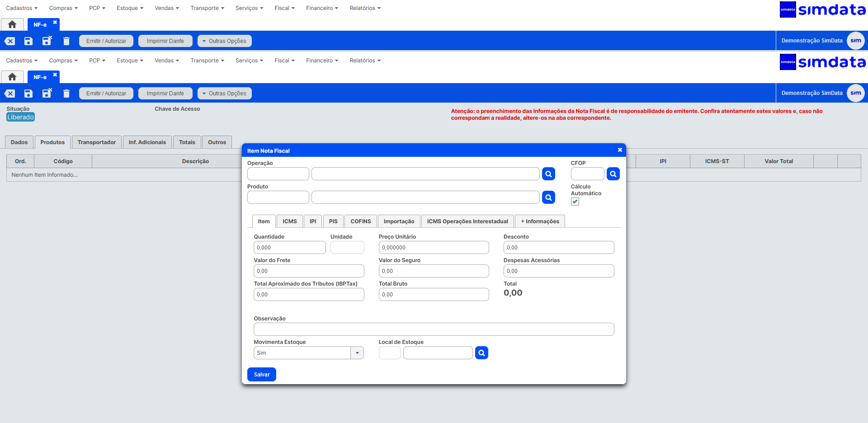868x423 pixels.
Task: Click the lower toolbar save-and-close icon
Action: [47, 93]
